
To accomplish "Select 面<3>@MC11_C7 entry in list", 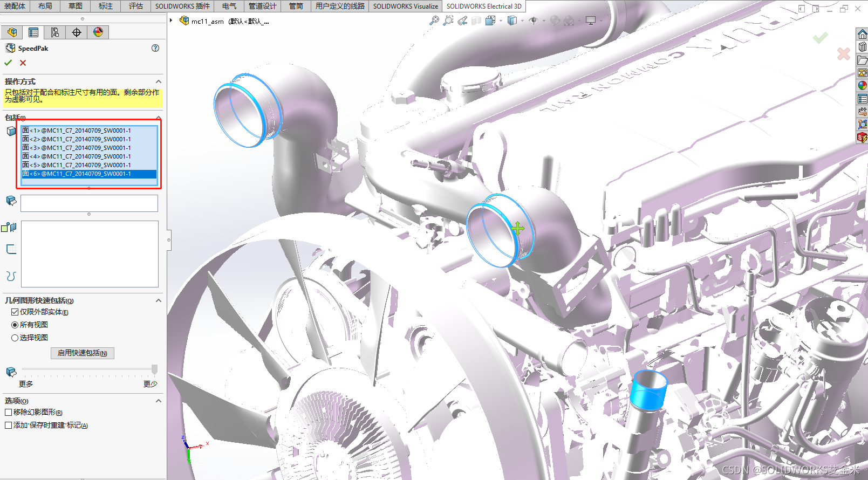I will [89, 148].
